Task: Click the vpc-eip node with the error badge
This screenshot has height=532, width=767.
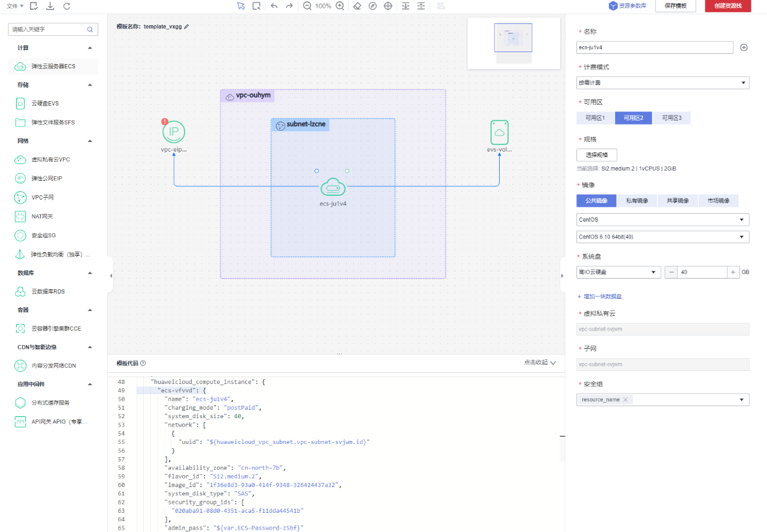Action: pyautogui.click(x=174, y=132)
